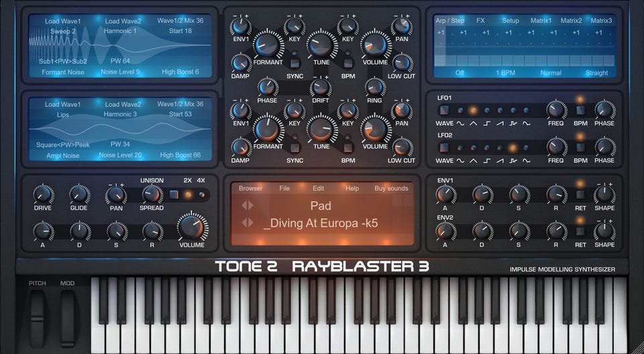Toggle the LFO2 BPM sync button
This screenshot has height=354, width=644.
click(x=580, y=148)
